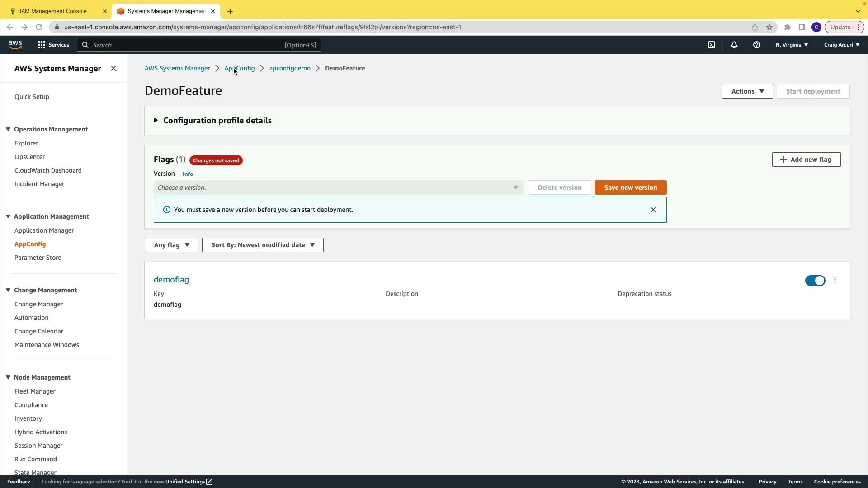Click Save new version button

click(630, 188)
